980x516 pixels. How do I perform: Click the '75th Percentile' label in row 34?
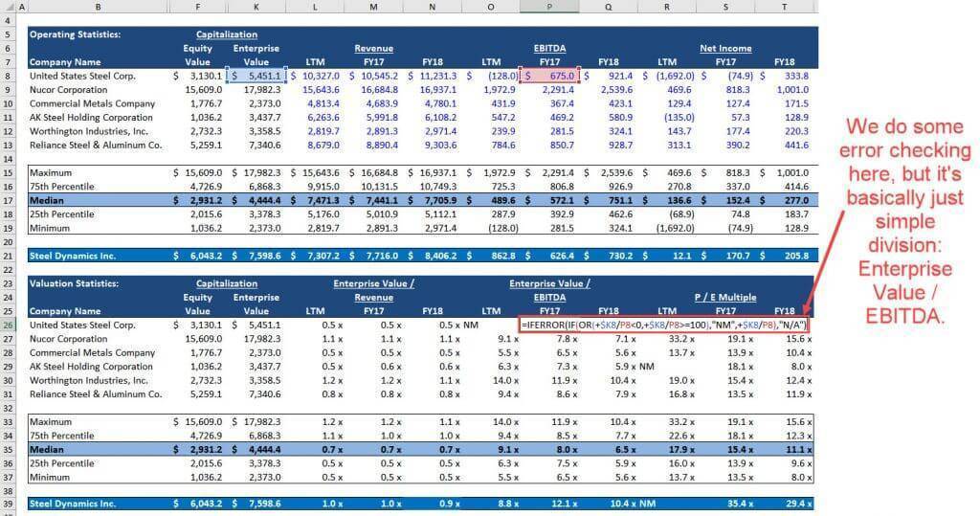click(x=61, y=436)
